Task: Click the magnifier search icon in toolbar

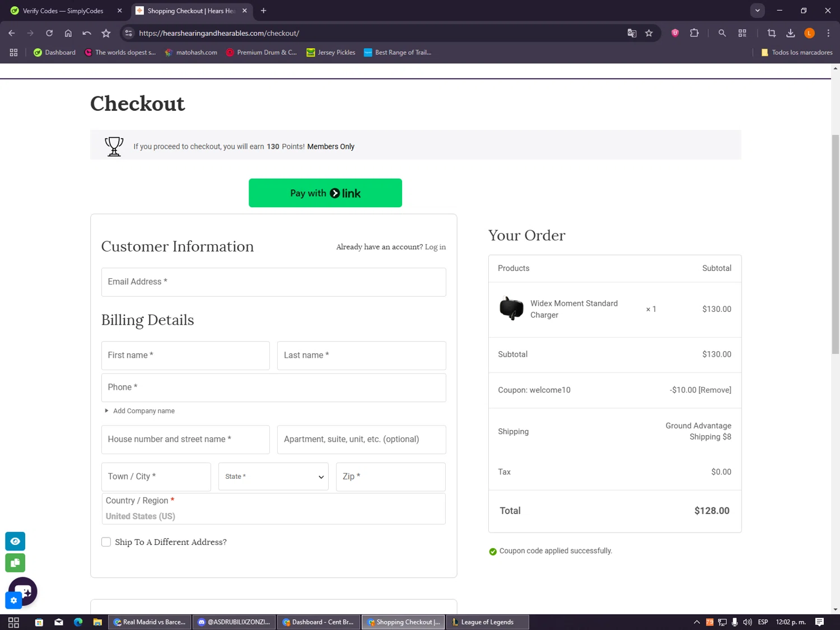Action: tap(722, 33)
